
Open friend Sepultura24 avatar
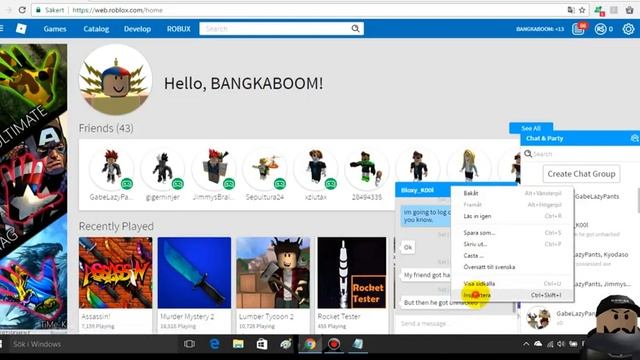[264, 167]
